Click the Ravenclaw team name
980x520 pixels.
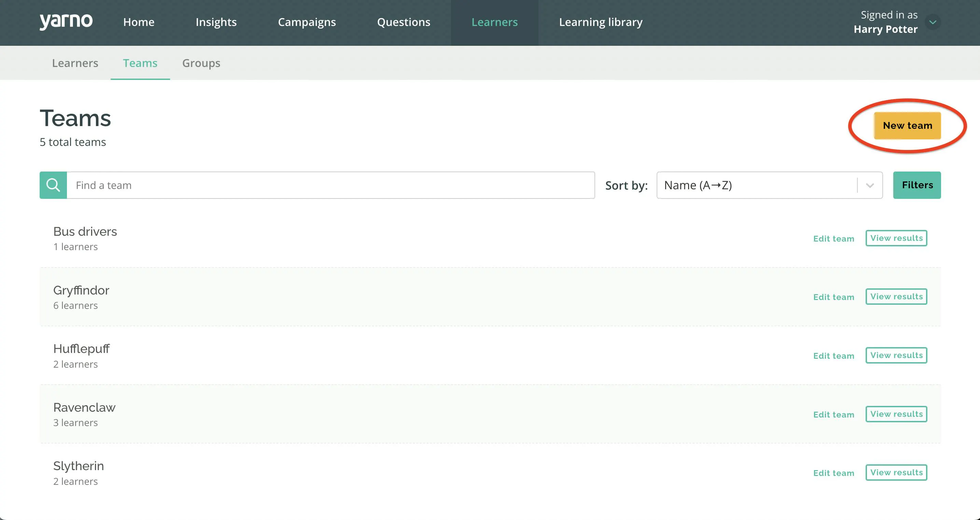84,407
